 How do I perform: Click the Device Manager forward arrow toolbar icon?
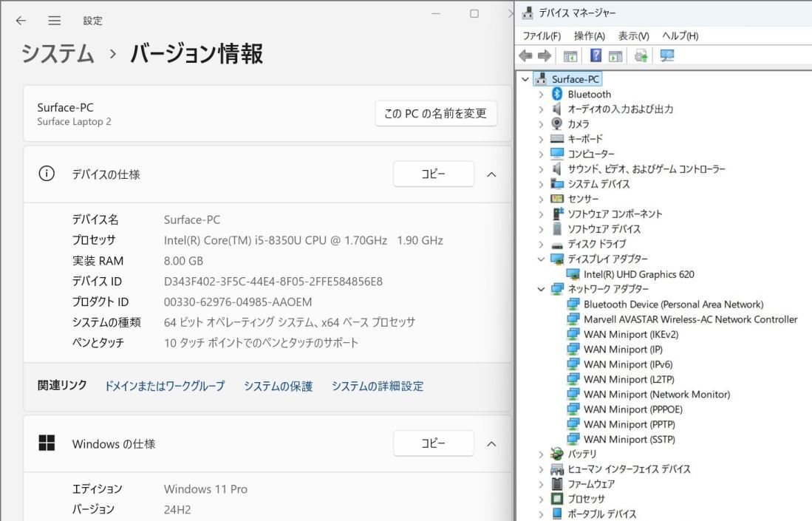pyautogui.click(x=545, y=55)
